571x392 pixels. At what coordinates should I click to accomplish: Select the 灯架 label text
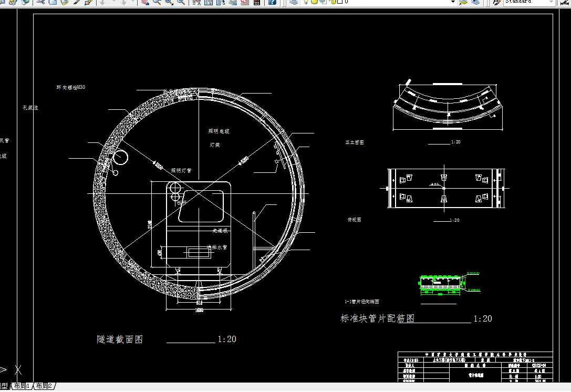point(215,145)
